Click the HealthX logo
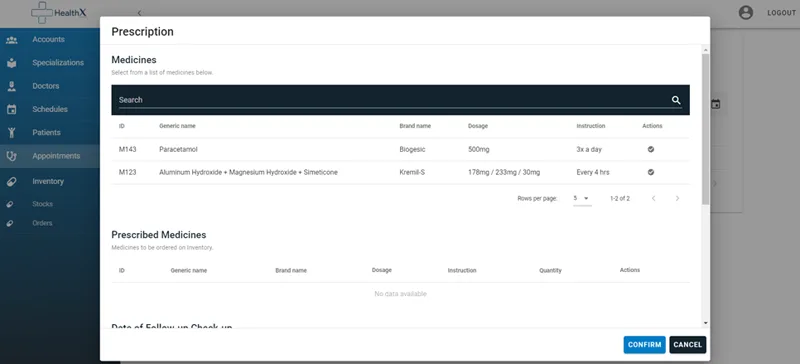Screen dimensions: 800x364 click(x=59, y=13)
